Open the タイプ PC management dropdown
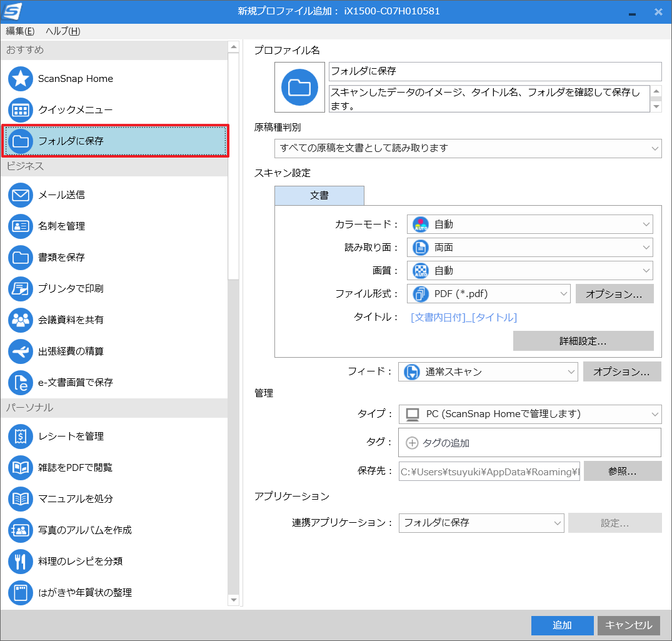The height and width of the screenshot is (641, 672). [x=530, y=414]
